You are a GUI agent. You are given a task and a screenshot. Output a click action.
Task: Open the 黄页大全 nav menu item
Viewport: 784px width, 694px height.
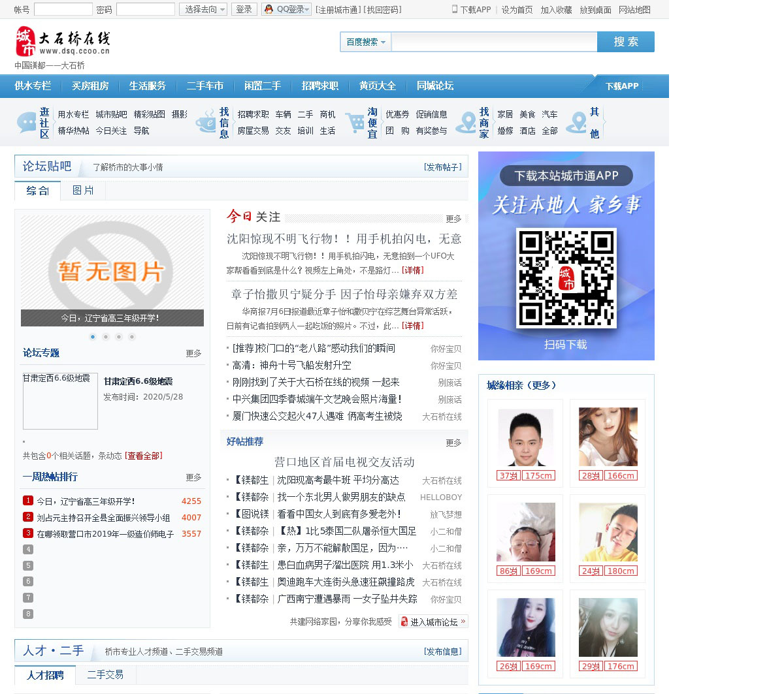coord(378,86)
